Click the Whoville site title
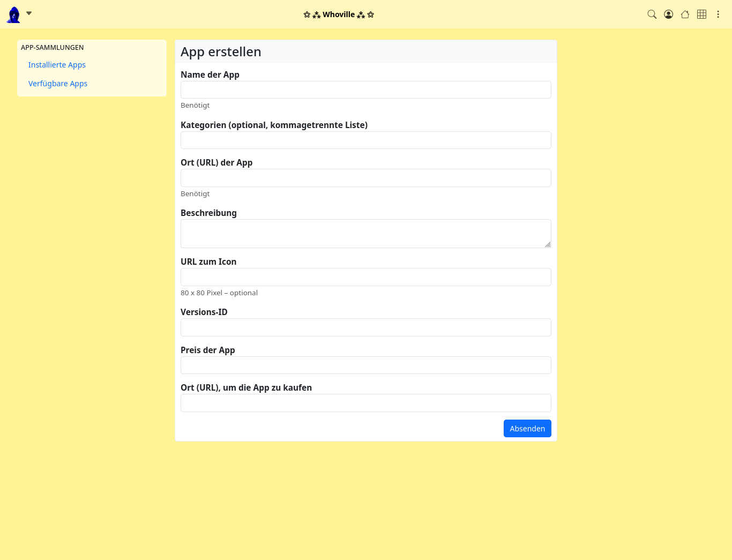732x560 pixels. click(x=339, y=14)
